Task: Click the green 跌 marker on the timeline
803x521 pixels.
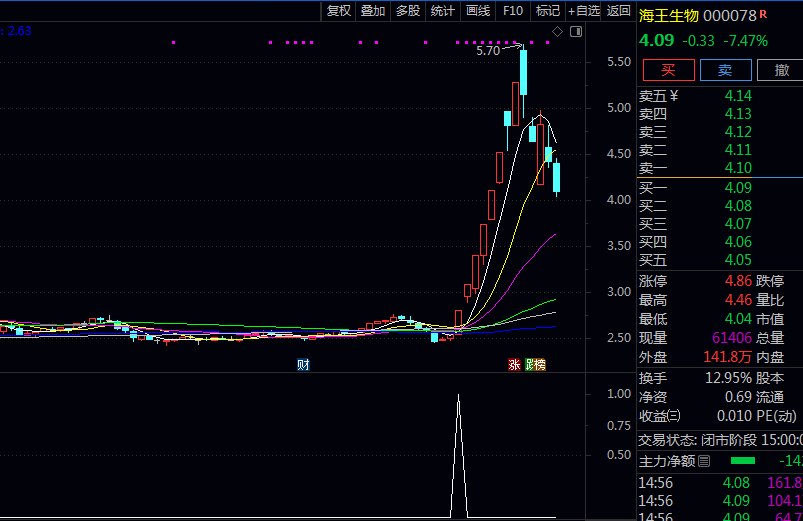Action: click(x=529, y=365)
